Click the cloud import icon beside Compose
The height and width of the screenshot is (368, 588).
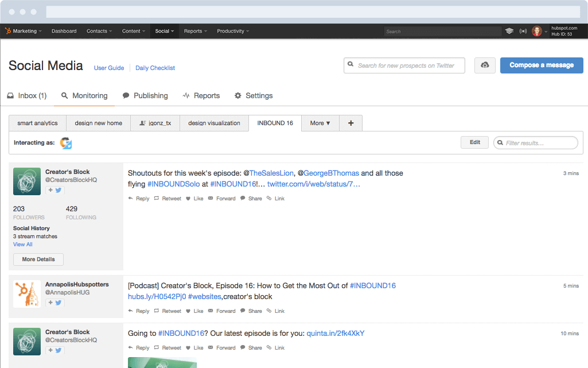[x=485, y=65]
